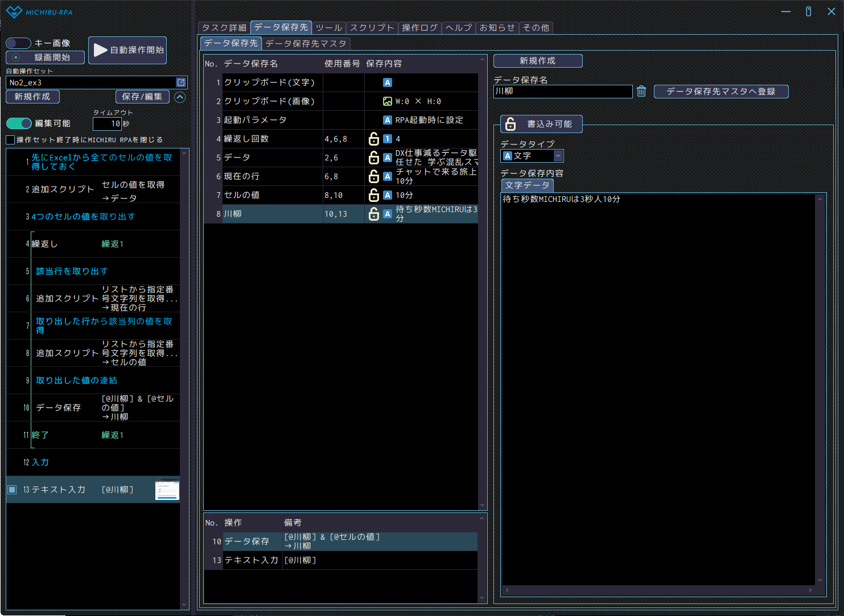The height and width of the screenshot is (616, 844).
Task: Click thumbnail on step 13 テキスト入力
Action: [167, 490]
